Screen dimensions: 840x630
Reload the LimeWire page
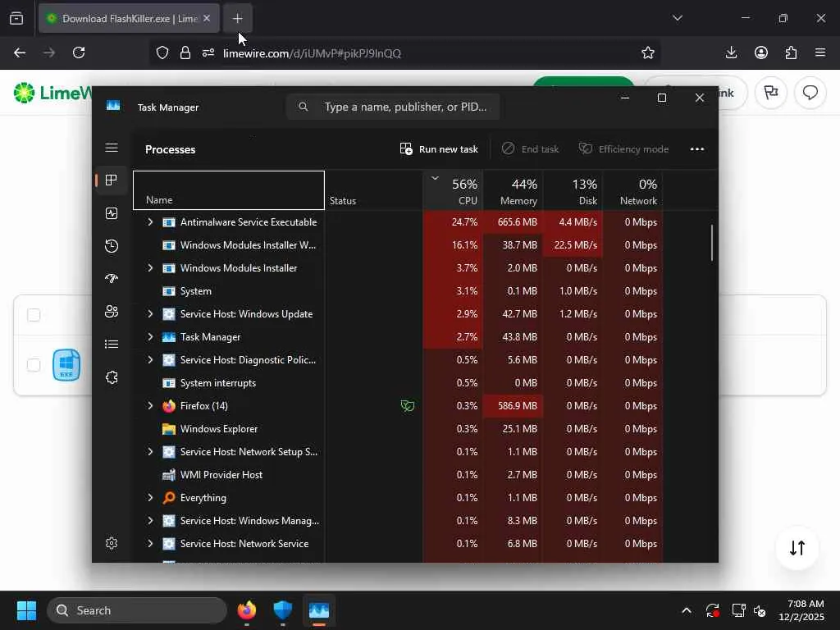(x=79, y=52)
